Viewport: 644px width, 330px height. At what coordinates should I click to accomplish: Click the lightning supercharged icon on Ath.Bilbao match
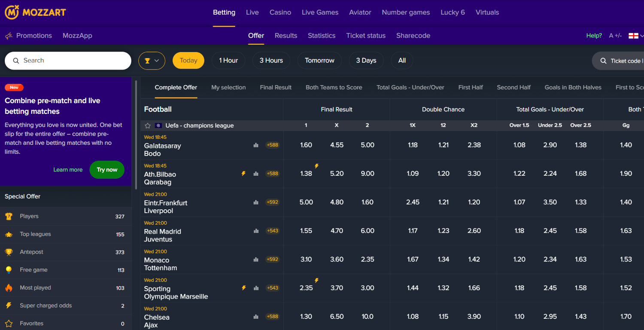coord(243,173)
